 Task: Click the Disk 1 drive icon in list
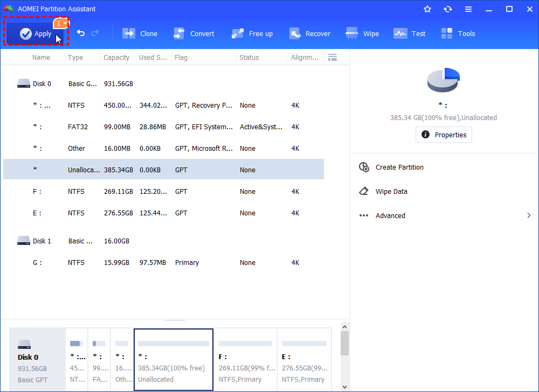pyautogui.click(x=23, y=241)
